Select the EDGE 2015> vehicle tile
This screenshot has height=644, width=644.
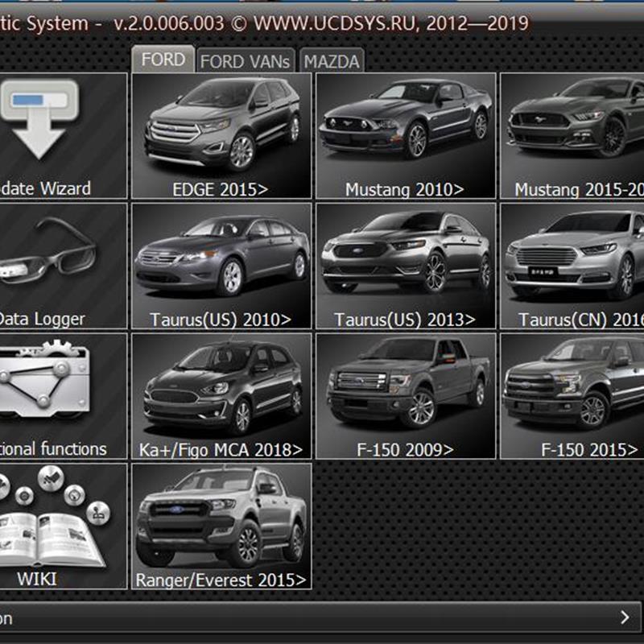(221, 135)
